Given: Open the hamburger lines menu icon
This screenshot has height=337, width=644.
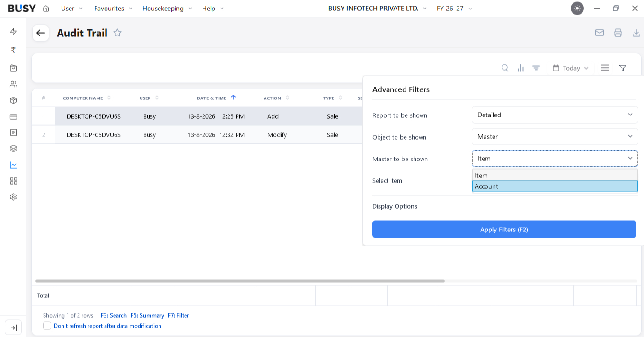Looking at the screenshot, I should coord(605,68).
